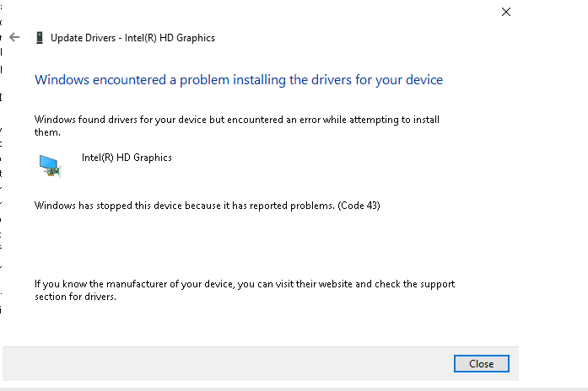Viewport: 588px width, 391px height.
Task: Select the Intel(R) HD Graphics label beside adapter icon
Action: (127, 158)
